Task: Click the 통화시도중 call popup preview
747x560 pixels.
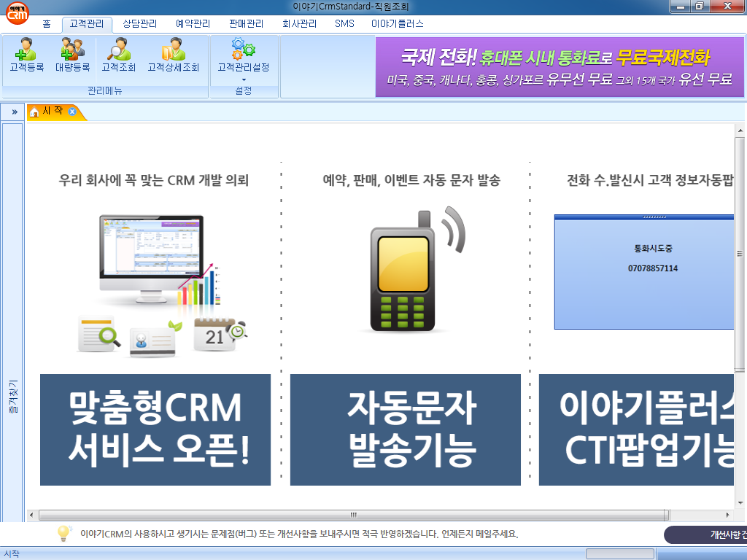Action: (x=644, y=271)
